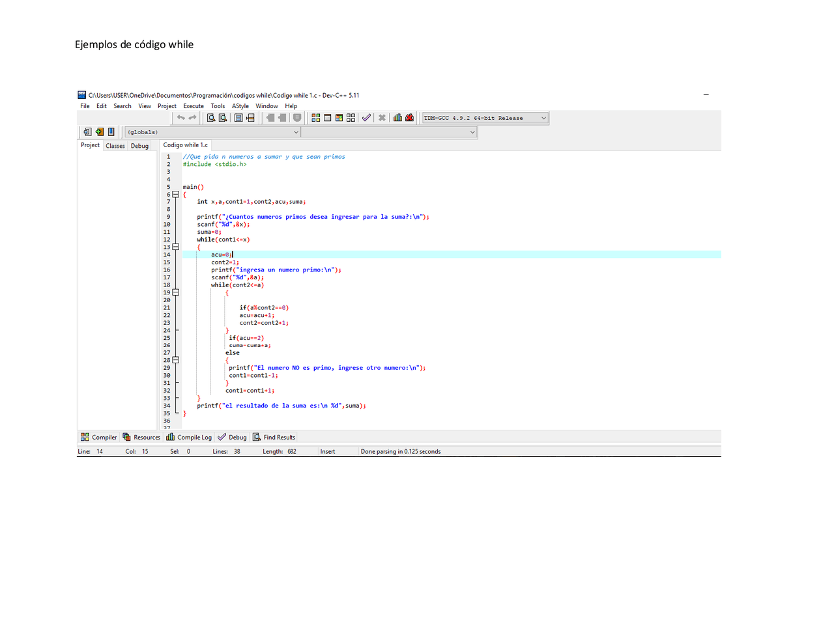
Task: Click the Run icon to execute the program
Action: click(x=327, y=118)
